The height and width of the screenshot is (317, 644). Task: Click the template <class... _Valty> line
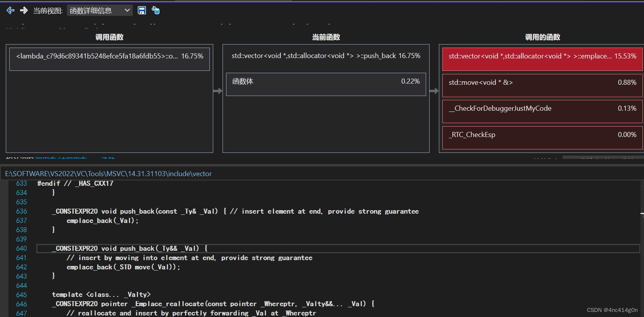click(x=101, y=295)
